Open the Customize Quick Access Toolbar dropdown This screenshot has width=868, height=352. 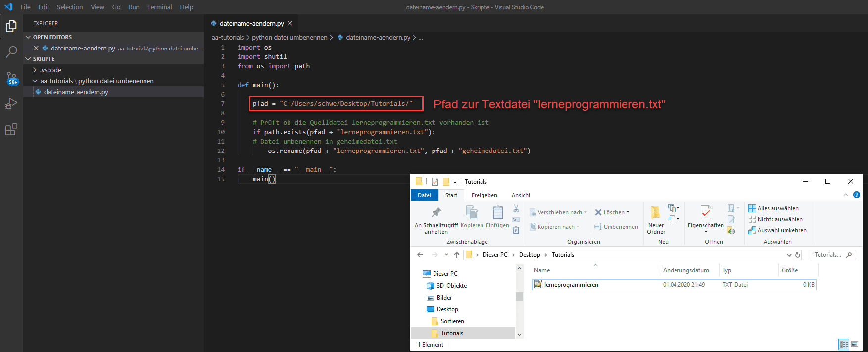[x=455, y=182]
